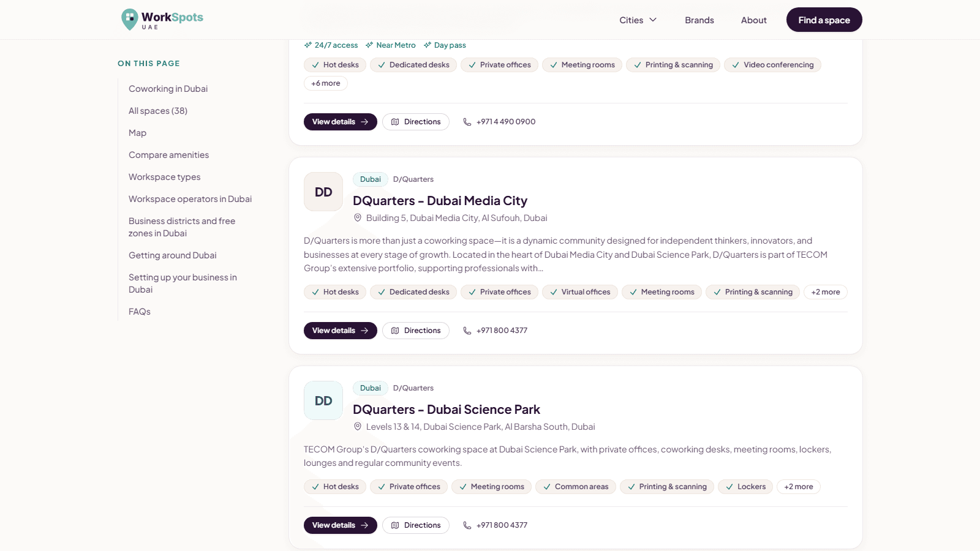Open the DQuarters – Dubai Science Park title
Viewport: 980px width, 551px height.
(x=447, y=410)
